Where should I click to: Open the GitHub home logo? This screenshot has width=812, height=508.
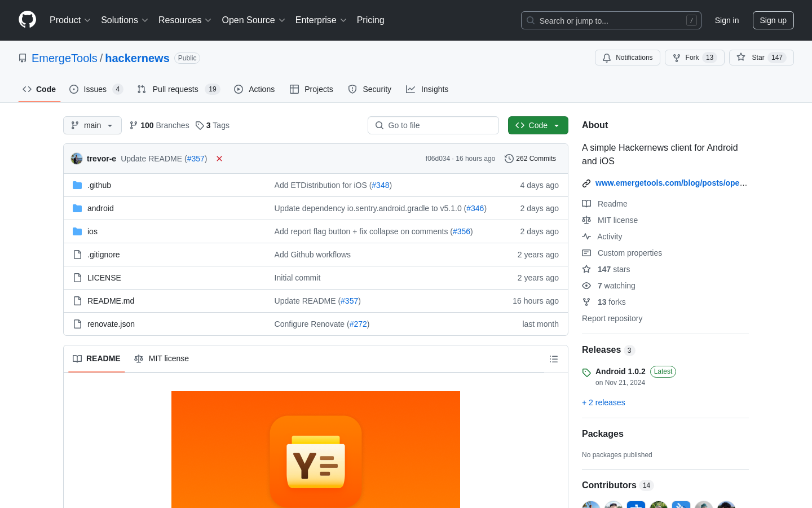tap(27, 20)
